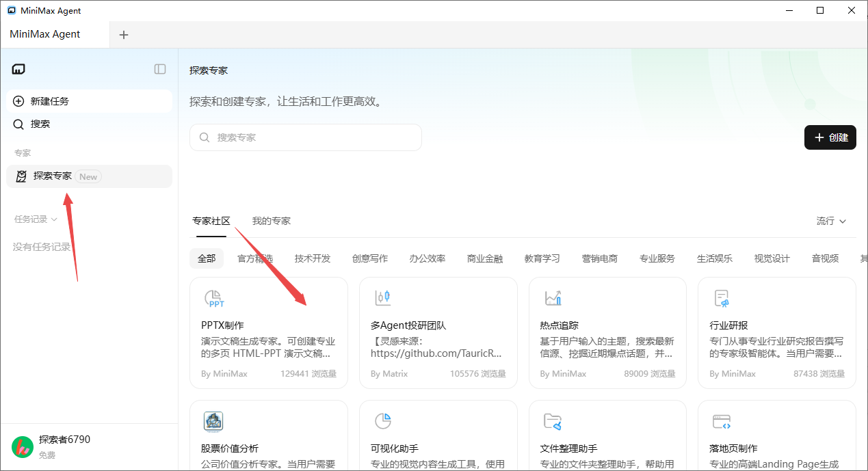Switch to 我的专家 tab
The width and height of the screenshot is (868, 471).
click(x=271, y=221)
